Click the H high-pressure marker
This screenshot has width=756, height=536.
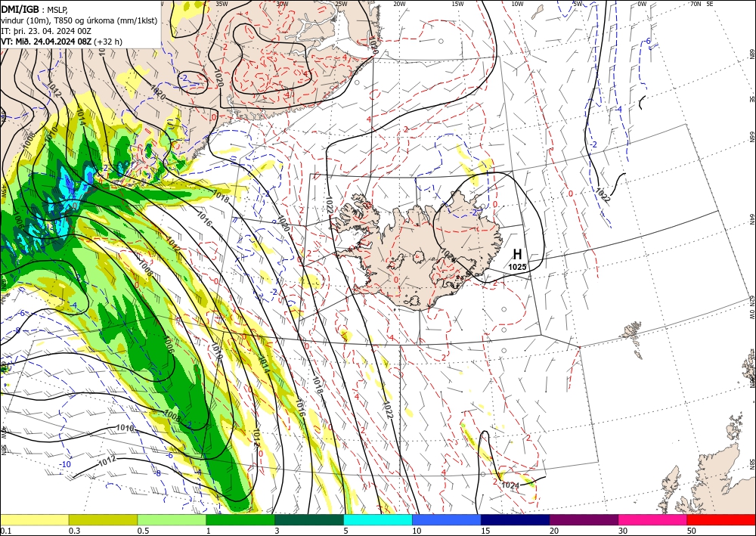[517, 254]
